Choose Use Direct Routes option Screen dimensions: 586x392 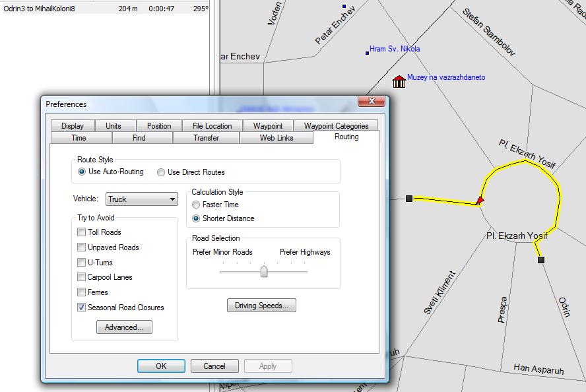click(161, 172)
